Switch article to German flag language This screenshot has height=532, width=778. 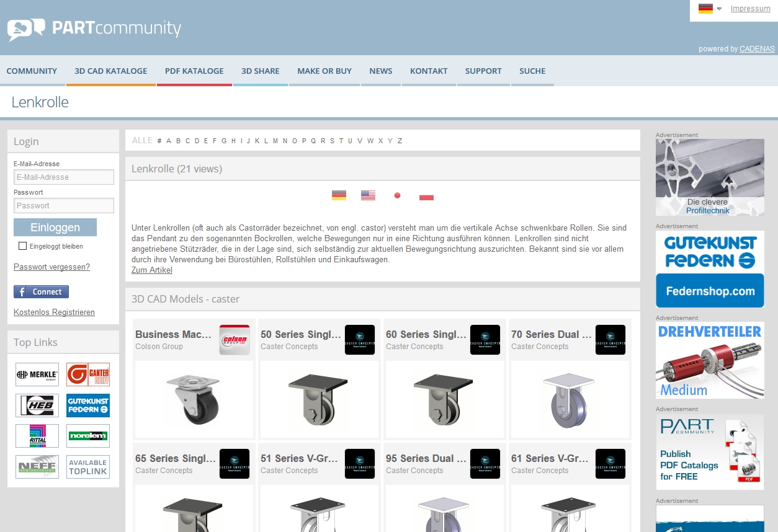(339, 195)
